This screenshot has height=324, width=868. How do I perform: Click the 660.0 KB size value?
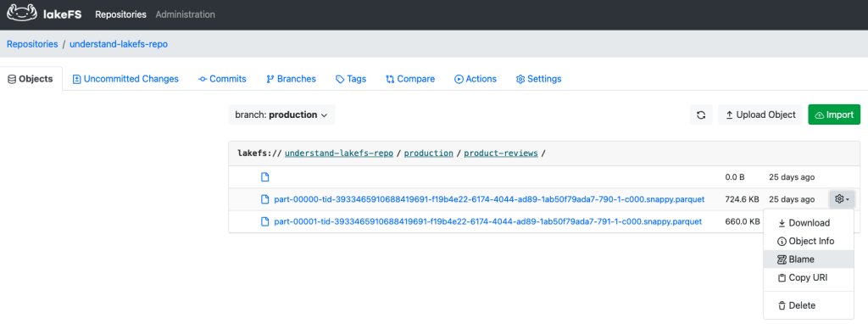point(743,221)
